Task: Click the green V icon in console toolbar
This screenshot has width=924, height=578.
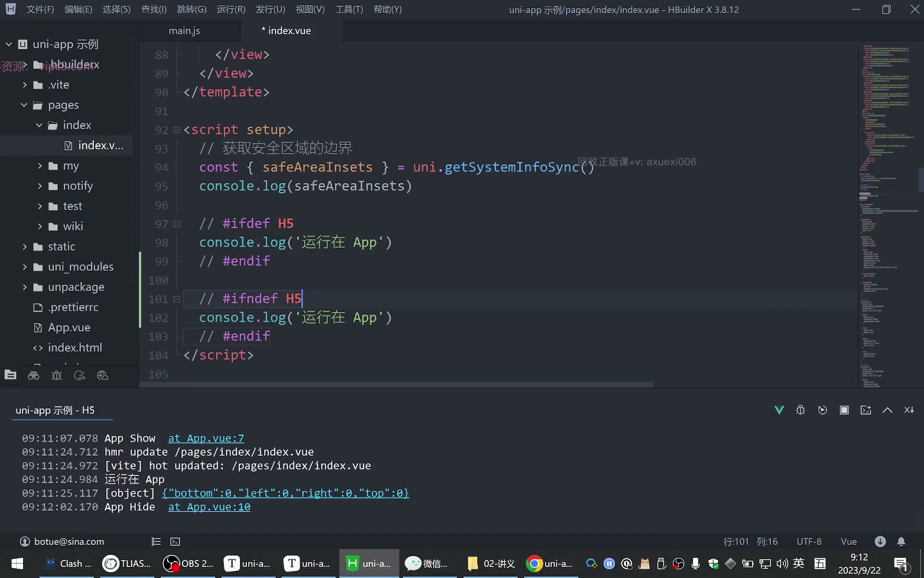Action: point(779,410)
